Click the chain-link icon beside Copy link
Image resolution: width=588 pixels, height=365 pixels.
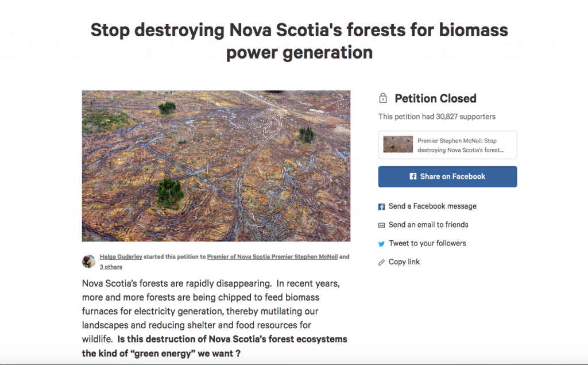(381, 262)
